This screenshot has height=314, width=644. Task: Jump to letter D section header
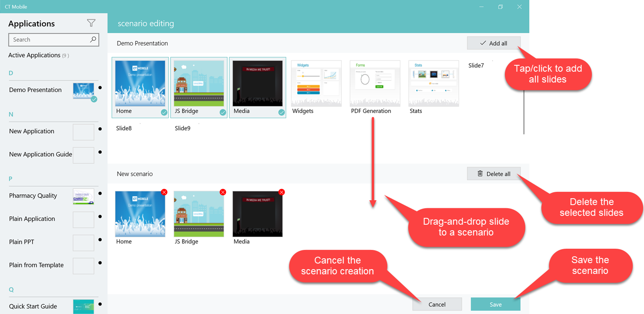(x=11, y=73)
